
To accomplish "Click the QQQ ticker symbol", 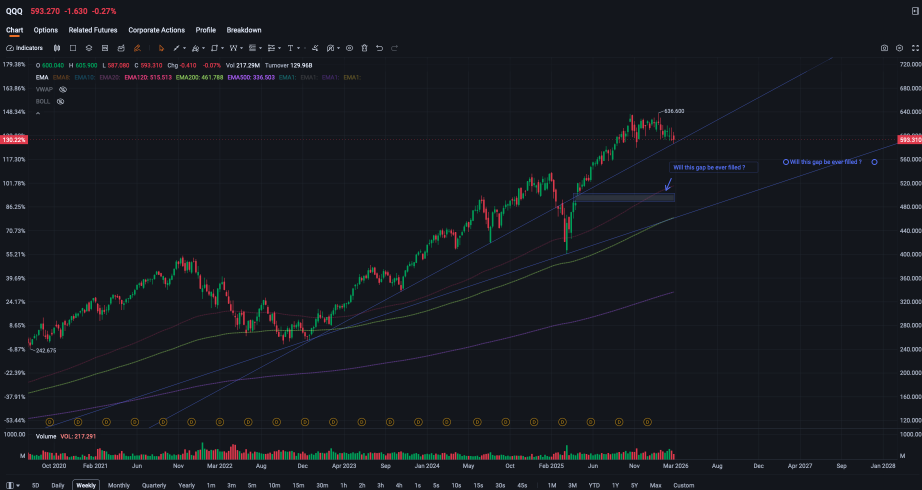I will pos(14,11).
